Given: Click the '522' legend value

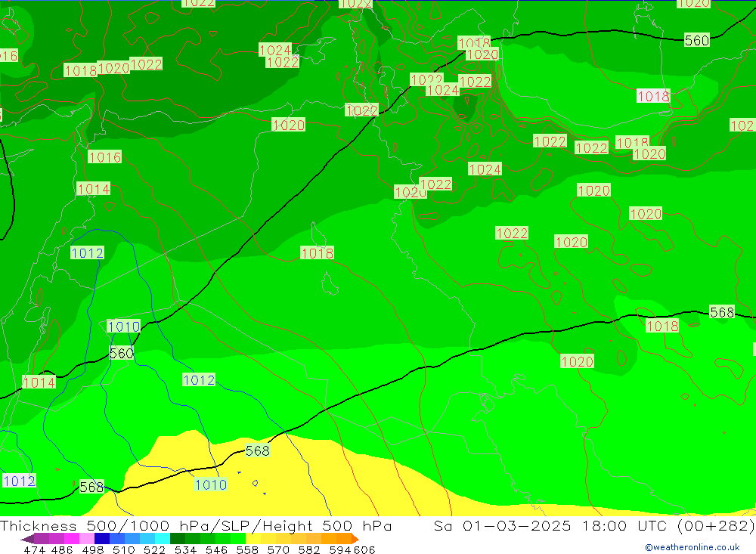Looking at the screenshot, I should [x=154, y=549].
